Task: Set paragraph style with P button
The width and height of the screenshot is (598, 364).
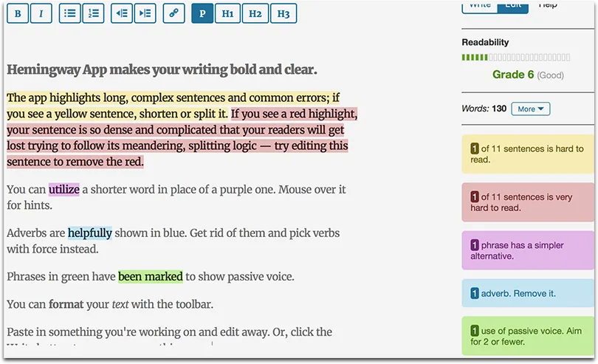Action: (202, 13)
